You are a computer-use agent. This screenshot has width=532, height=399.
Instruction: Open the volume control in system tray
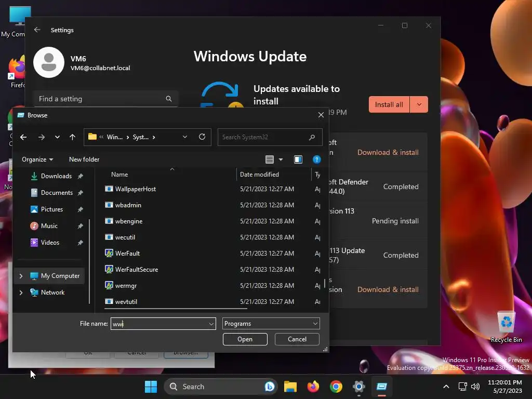(475, 387)
